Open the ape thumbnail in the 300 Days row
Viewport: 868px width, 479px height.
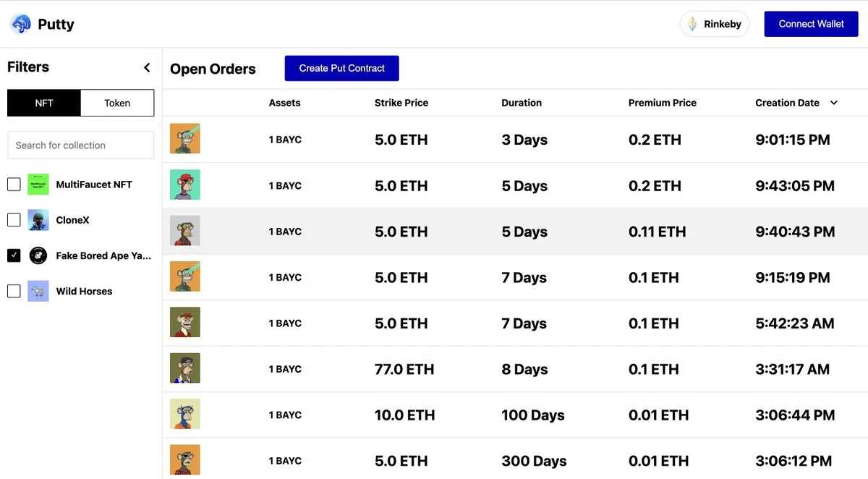coord(185,460)
